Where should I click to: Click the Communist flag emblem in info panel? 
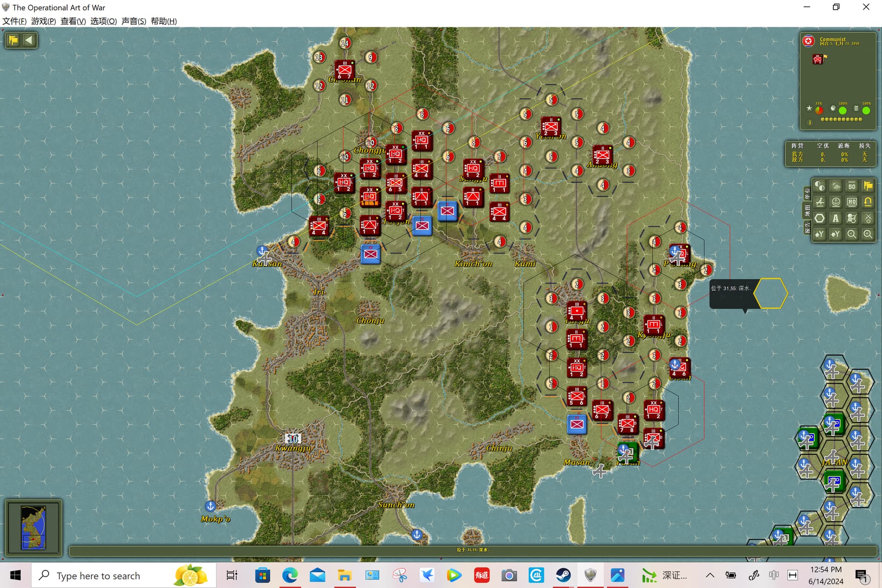[808, 41]
